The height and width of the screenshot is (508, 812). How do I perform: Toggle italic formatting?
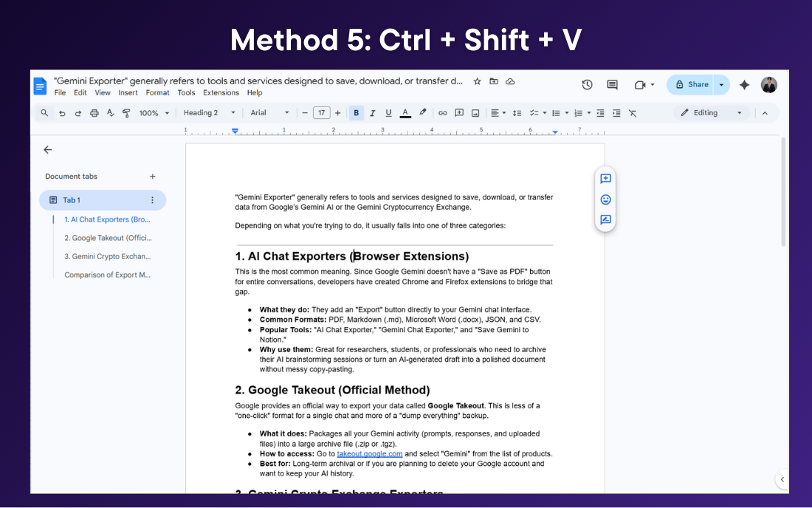[372, 113]
